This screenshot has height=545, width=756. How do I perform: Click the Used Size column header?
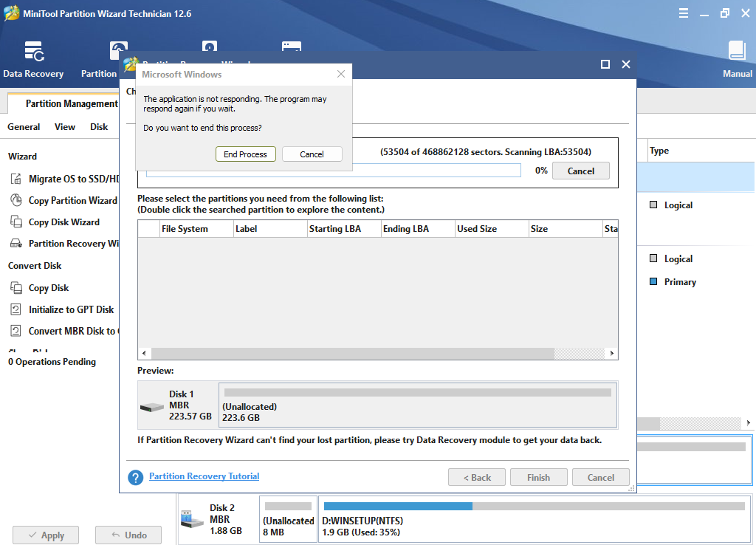492,229
